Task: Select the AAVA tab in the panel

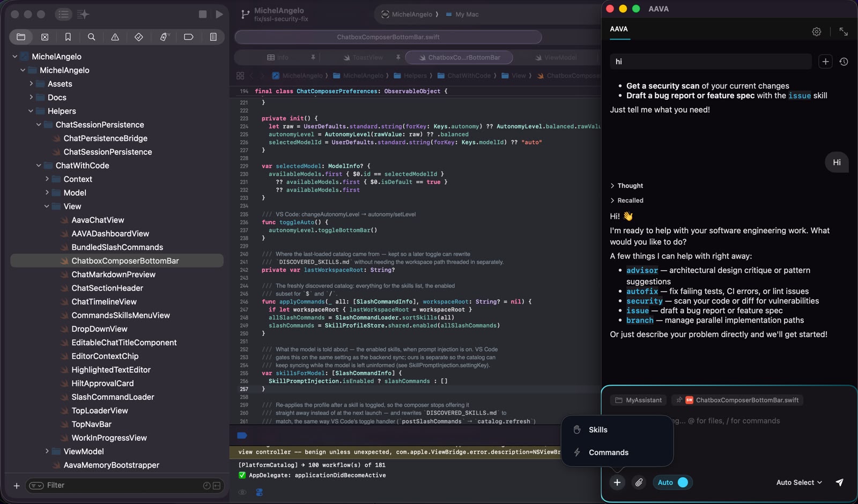Action: click(x=619, y=29)
